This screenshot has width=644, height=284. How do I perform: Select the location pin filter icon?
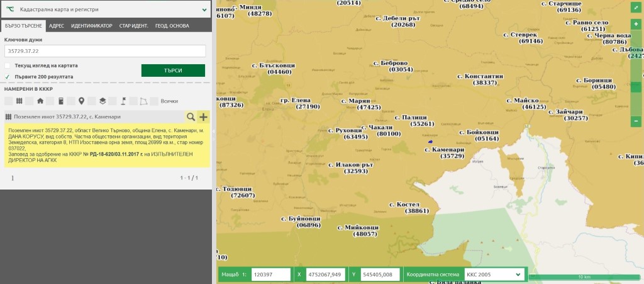point(81,101)
